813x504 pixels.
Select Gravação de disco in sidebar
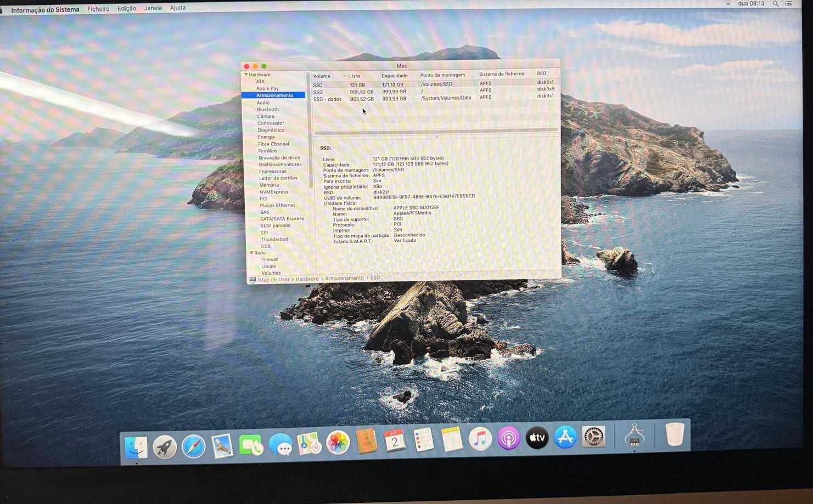pos(279,158)
